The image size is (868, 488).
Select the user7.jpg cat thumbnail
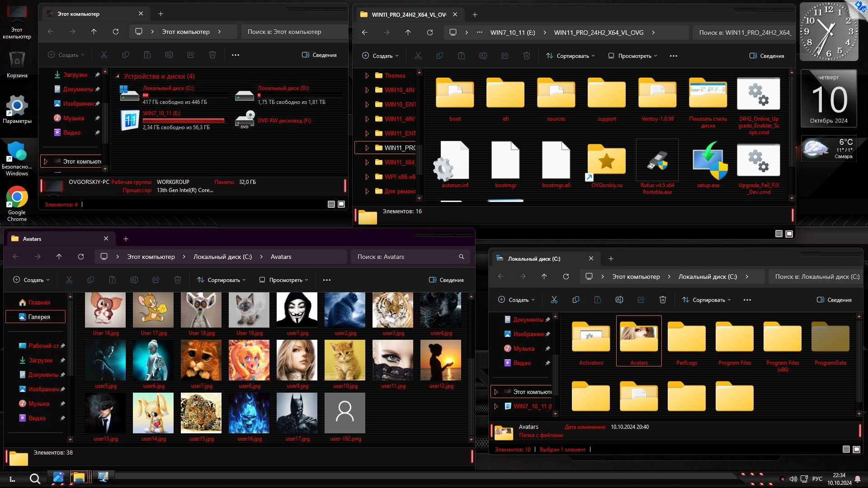(201, 360)
